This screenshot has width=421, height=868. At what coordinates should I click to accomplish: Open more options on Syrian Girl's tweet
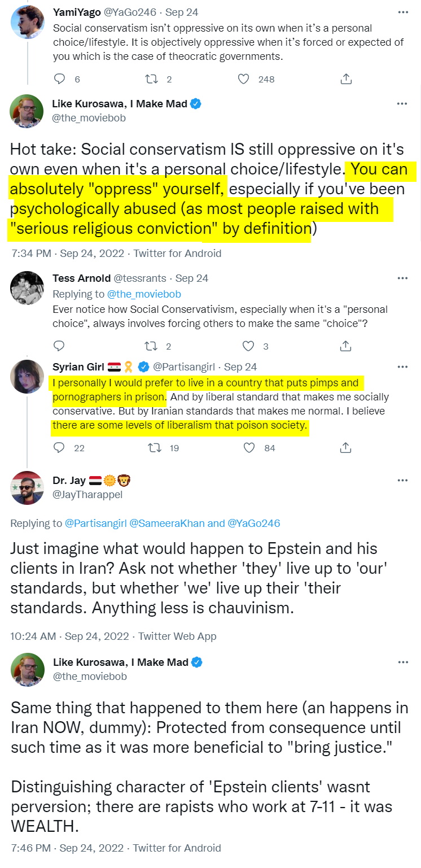(402, 367)
